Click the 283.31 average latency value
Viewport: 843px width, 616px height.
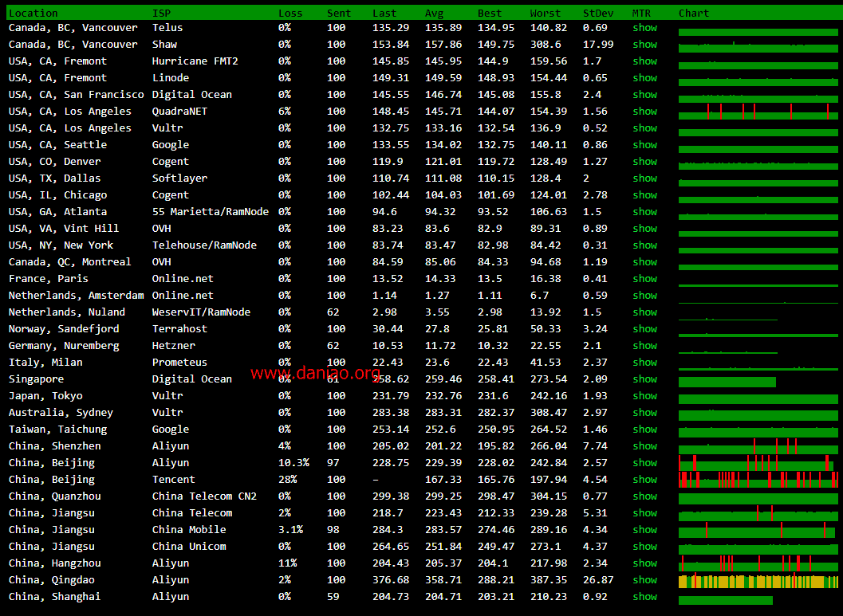[443, 412]
